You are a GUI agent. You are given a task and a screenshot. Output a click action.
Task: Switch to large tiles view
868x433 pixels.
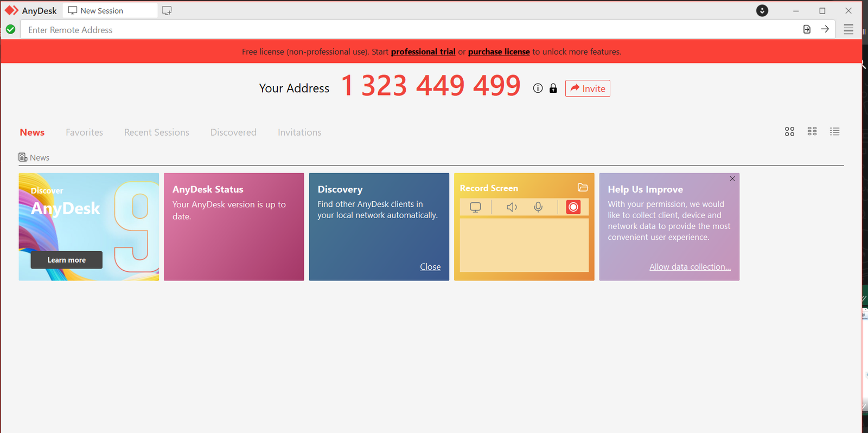(789, 132)
